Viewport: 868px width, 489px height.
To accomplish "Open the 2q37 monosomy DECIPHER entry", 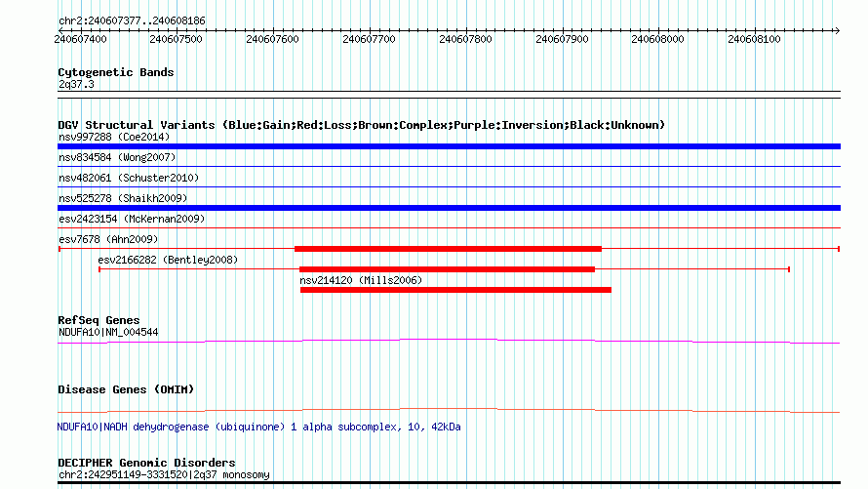I will click(x=164, y=474).
